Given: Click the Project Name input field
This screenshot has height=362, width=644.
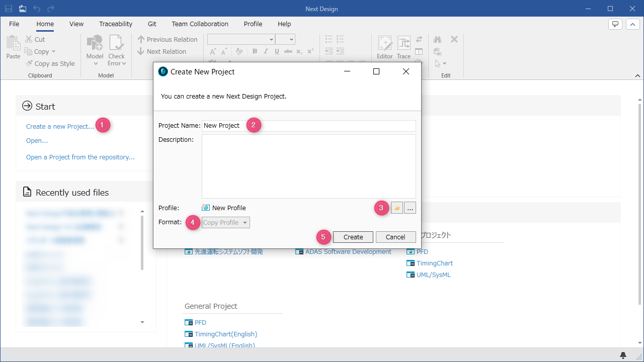Looking at the screenshot, I should [x=309, y=126].
